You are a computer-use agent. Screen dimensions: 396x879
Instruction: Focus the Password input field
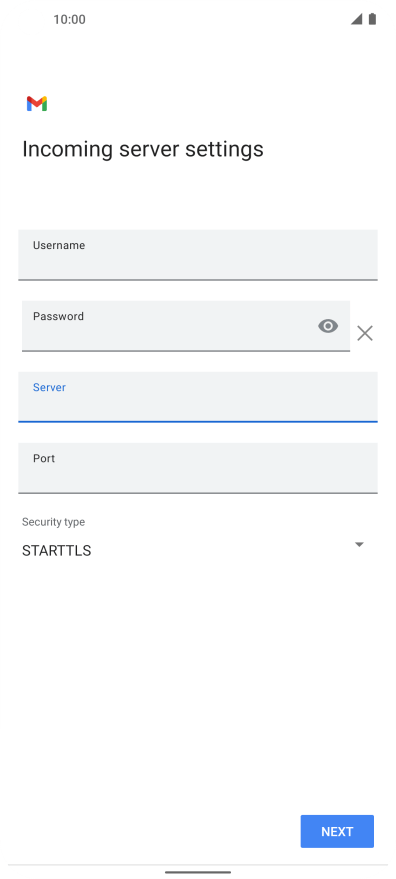tap(186, 326)
